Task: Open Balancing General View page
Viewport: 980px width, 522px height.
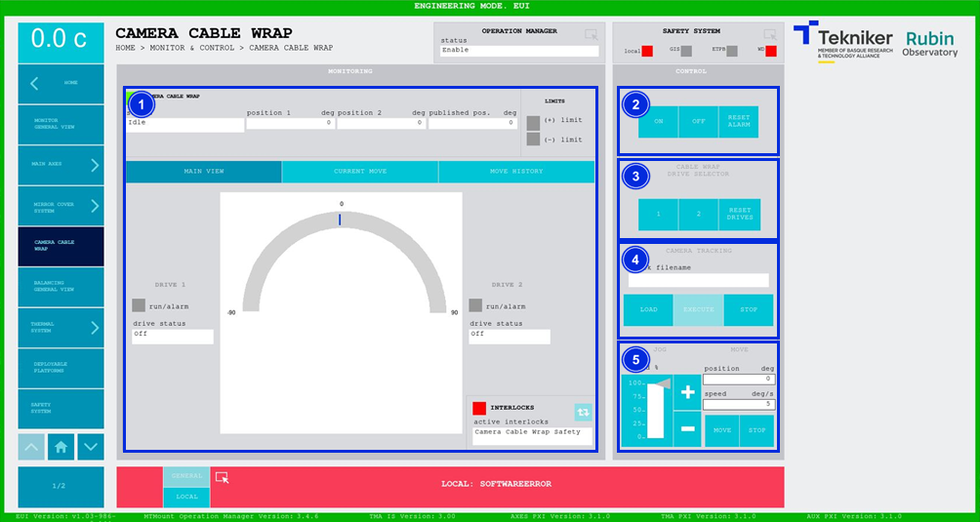Action: (x=61, y=287)
